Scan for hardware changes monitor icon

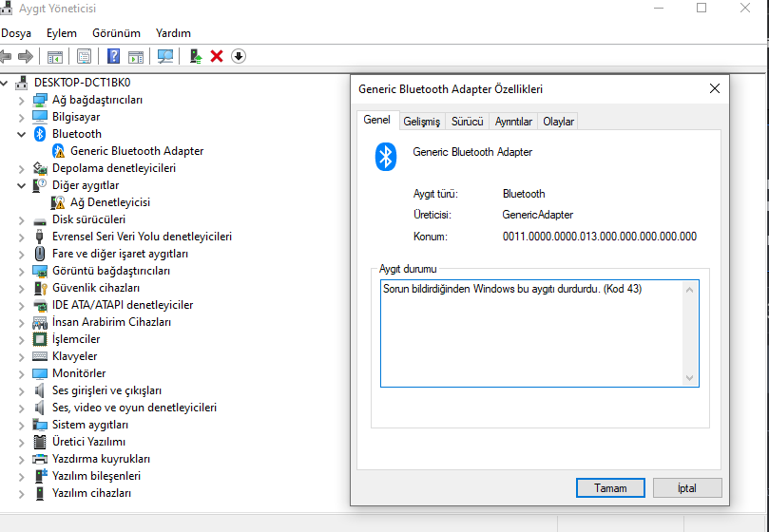165,56
